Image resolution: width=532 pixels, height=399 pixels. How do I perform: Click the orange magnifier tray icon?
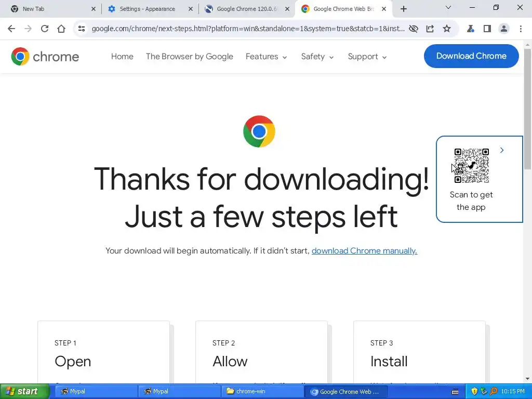pos(494,392)
